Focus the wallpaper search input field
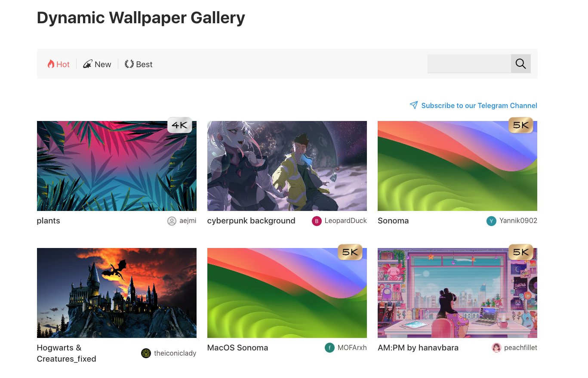Viewport: 588px width, 378px height. pyautogui.click(x=469, y=64)
